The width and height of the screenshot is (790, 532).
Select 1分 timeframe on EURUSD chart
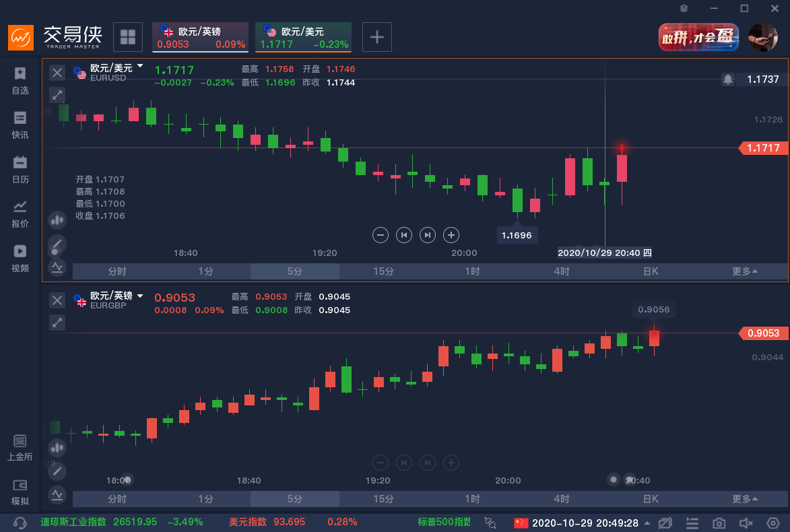tap(205, 271)
